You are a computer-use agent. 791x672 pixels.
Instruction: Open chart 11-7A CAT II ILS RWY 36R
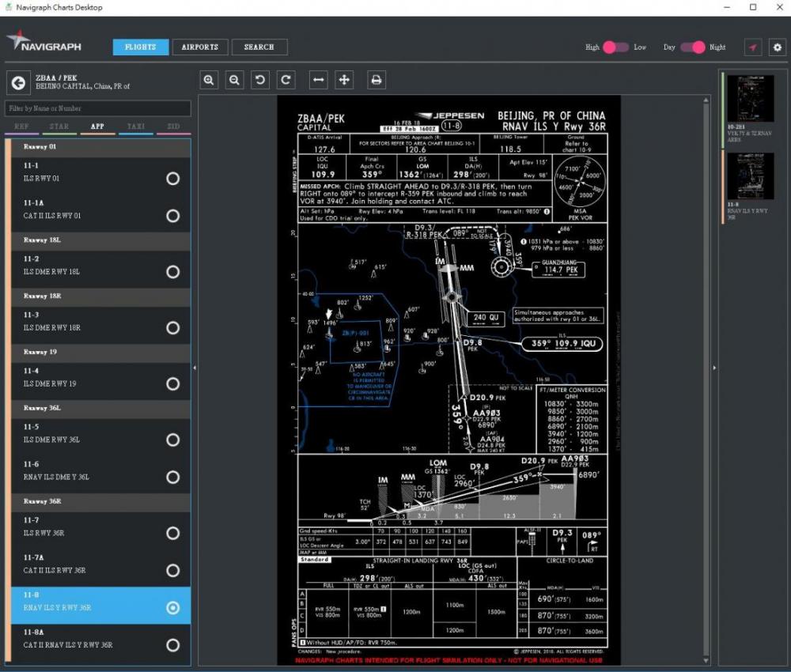coord(101,568)
